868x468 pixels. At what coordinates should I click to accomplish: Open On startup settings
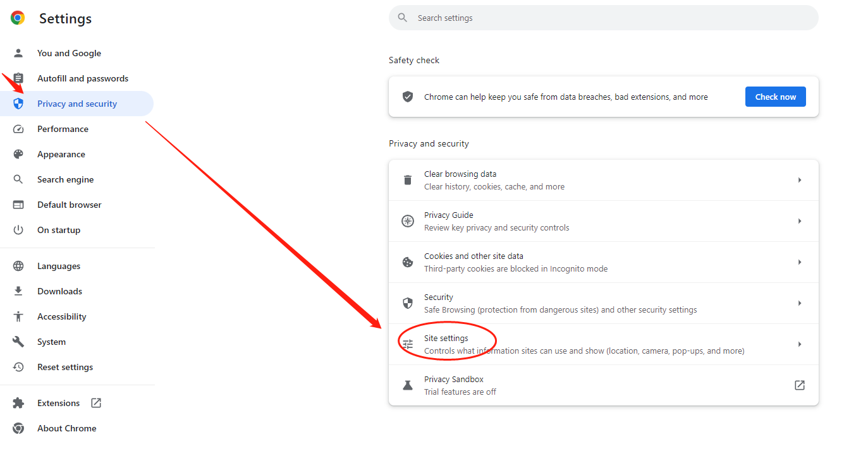(x=76, y=230)
